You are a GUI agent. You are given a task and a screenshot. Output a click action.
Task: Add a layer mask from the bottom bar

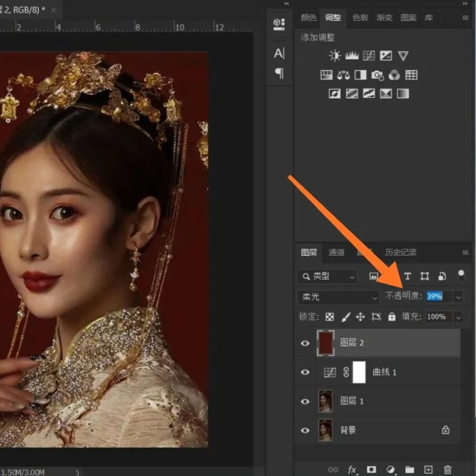click(x=371, y=470)
